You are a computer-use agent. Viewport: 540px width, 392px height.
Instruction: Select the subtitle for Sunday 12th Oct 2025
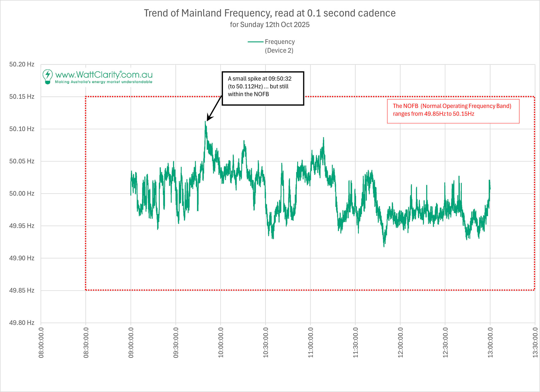[x=270, y=25]
